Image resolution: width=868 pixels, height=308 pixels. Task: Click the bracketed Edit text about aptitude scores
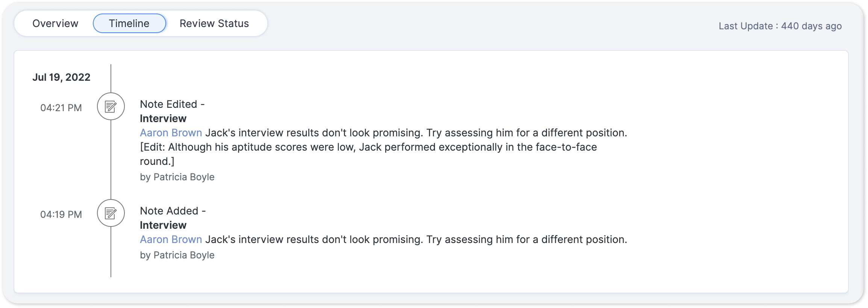[368, 147]
